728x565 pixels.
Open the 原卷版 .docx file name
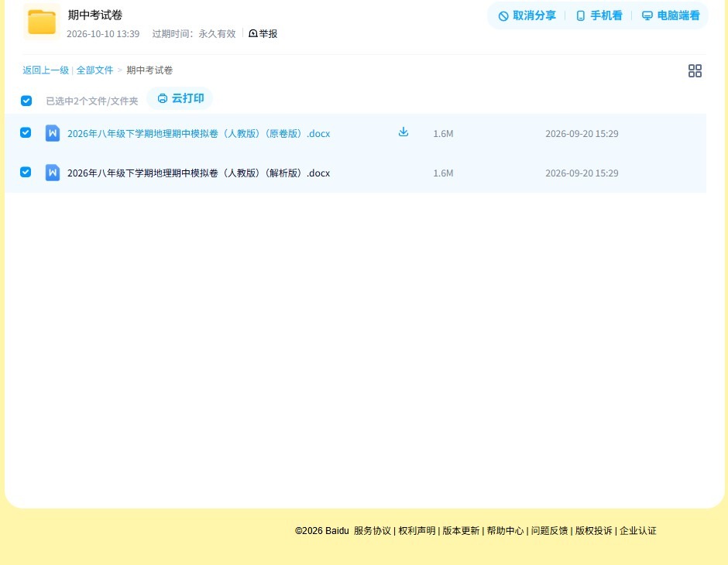199,134
